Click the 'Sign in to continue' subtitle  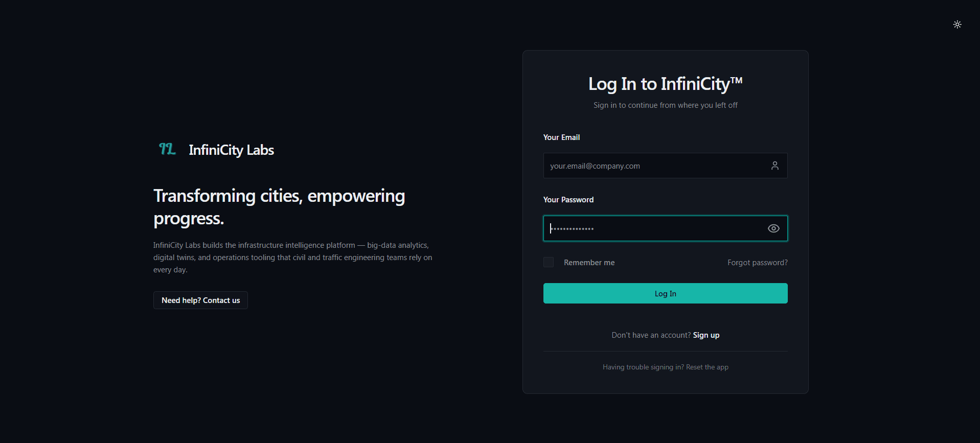click(x=665, y=105)
